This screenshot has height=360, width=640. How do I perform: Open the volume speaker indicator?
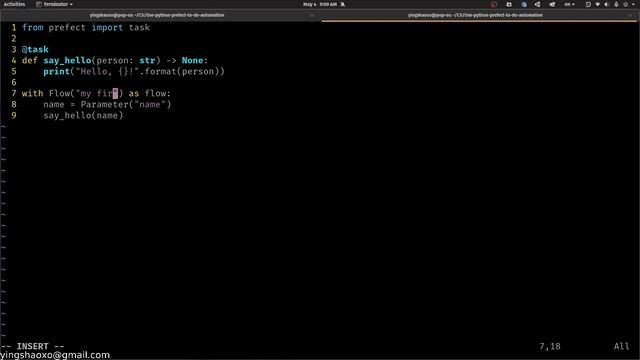tap(607, 4)
